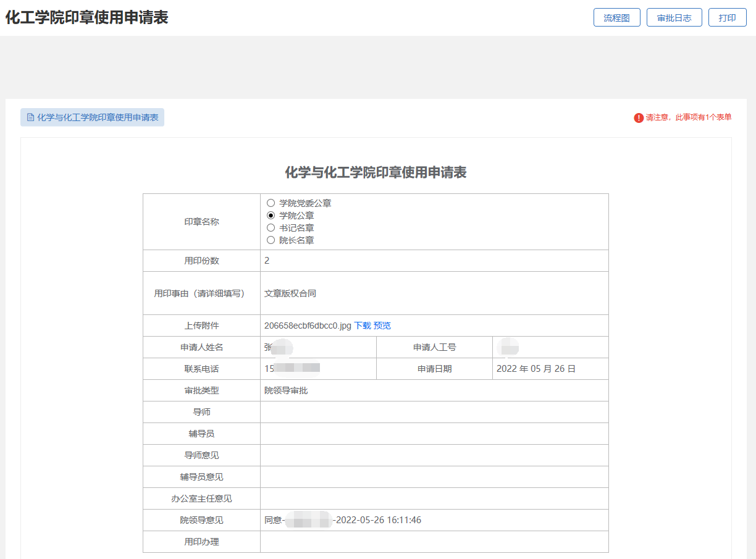756x559 pixels.
Task: Pick the 书记名章 radio option
Action: pos(271,228)
